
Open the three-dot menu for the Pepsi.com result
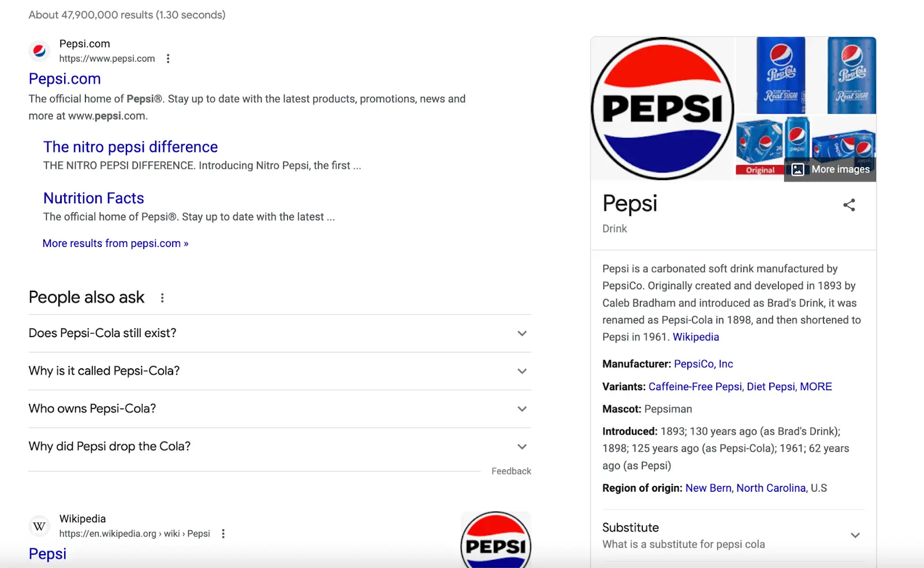(x=167, y=58)
